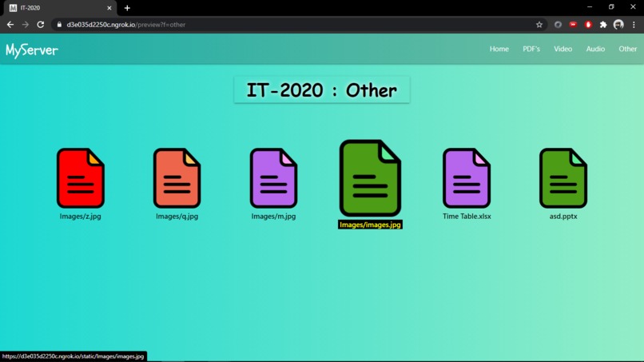Click the lock site info icon
This screenshot has height=362, width=644.
(x=59, y=25)
